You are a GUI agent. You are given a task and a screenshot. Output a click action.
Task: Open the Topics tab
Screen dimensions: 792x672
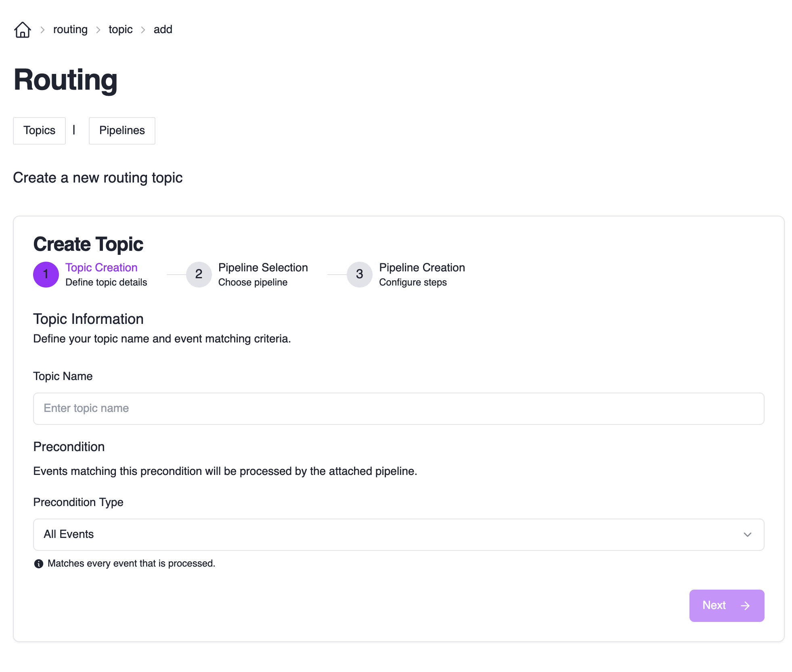click(x=40, y=131)
